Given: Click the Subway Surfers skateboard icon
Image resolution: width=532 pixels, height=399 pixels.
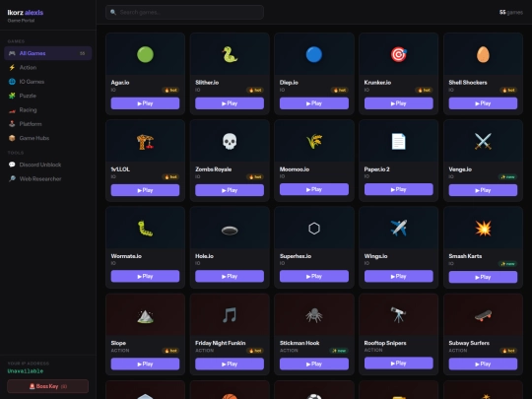Looking at the screenshot, I should click(x=483, y=316).
